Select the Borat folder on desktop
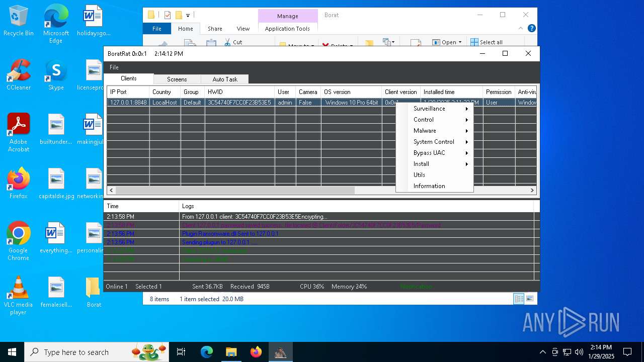The width and height of the screenshot is (644, 362). (x=94, y=292)
